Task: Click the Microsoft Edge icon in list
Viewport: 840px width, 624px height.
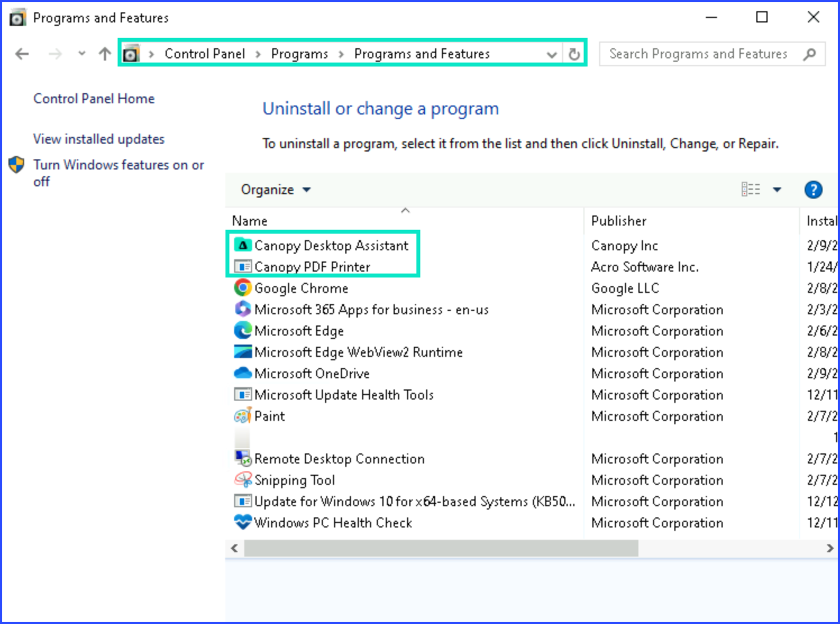Action: pyautogui.click(x=243, y=331)
